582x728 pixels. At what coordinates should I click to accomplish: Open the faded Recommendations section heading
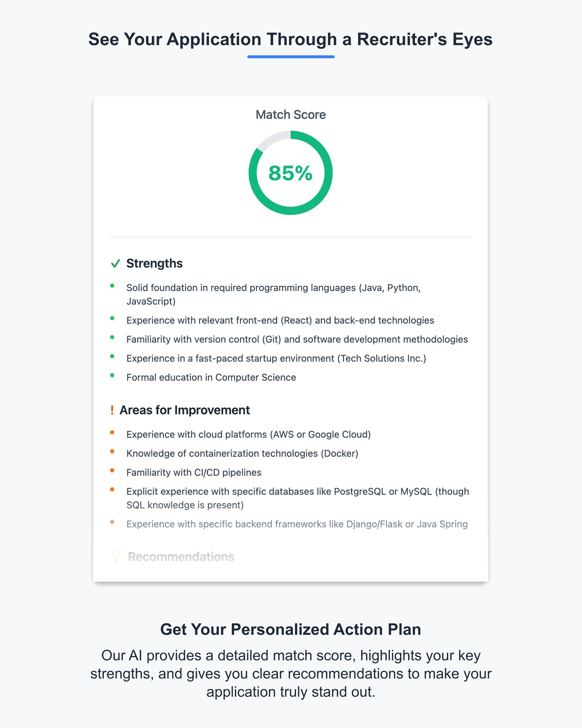pos(181,556)
